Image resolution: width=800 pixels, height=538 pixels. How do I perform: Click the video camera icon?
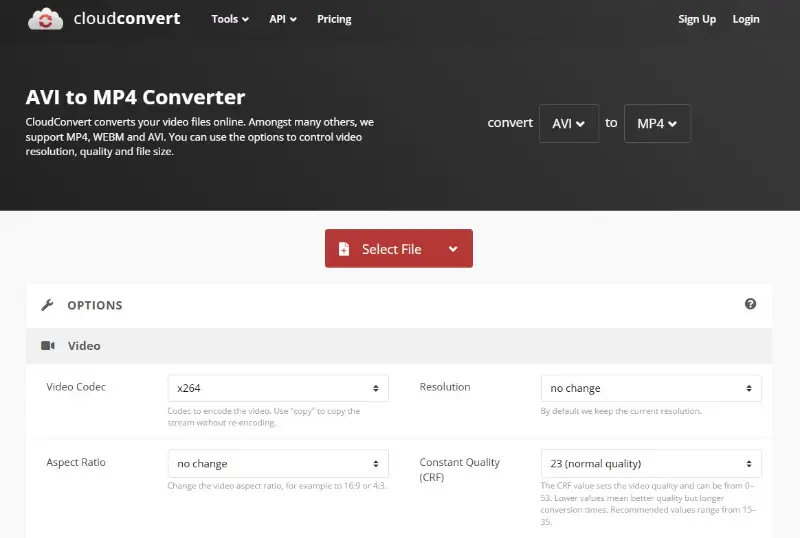tap(47, 346)
